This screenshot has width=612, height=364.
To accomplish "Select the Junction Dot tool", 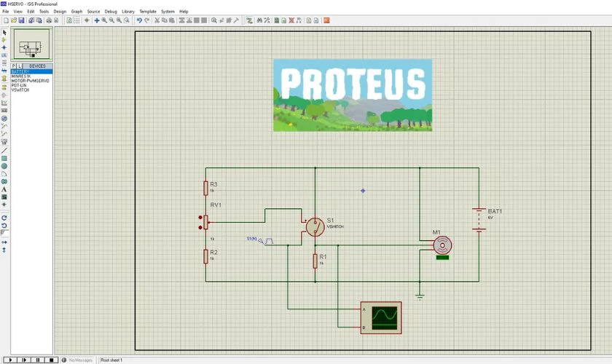I will pyautogui.click(x=4, y=47).
